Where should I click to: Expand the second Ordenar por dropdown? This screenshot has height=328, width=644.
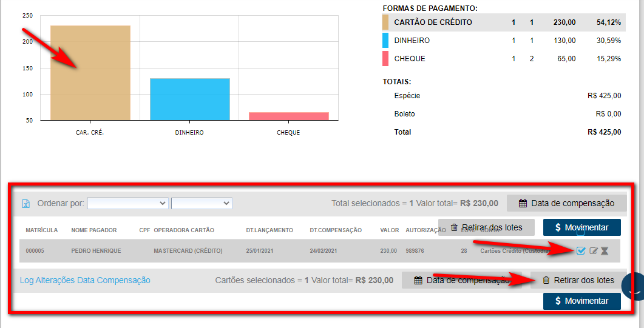click(202, 203)
